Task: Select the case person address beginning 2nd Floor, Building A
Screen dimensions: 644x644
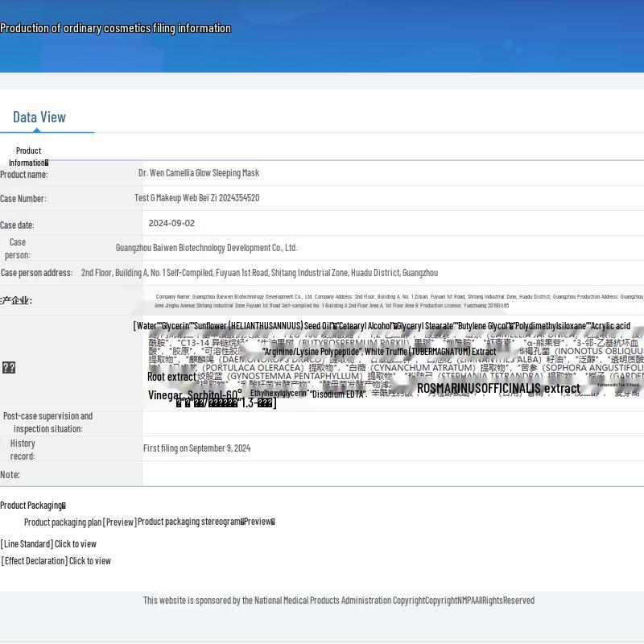Action: (259, 273)
